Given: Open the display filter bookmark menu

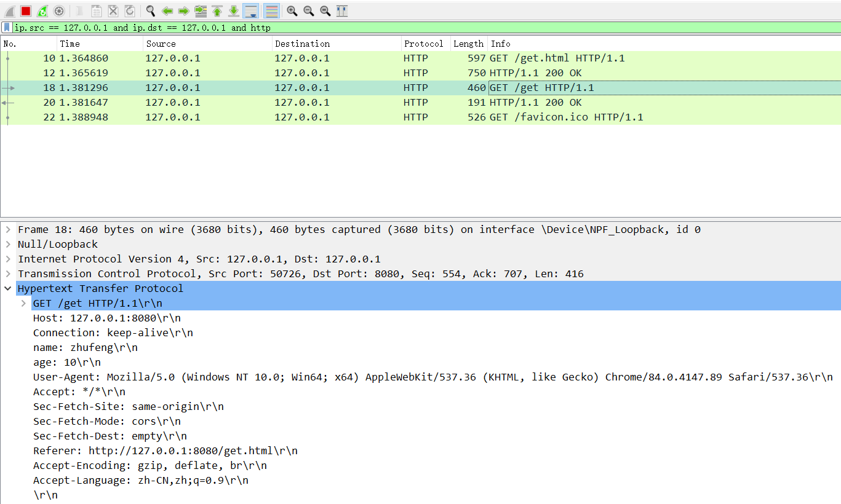Looking at the screenshot, I should (x=7, y=28).
